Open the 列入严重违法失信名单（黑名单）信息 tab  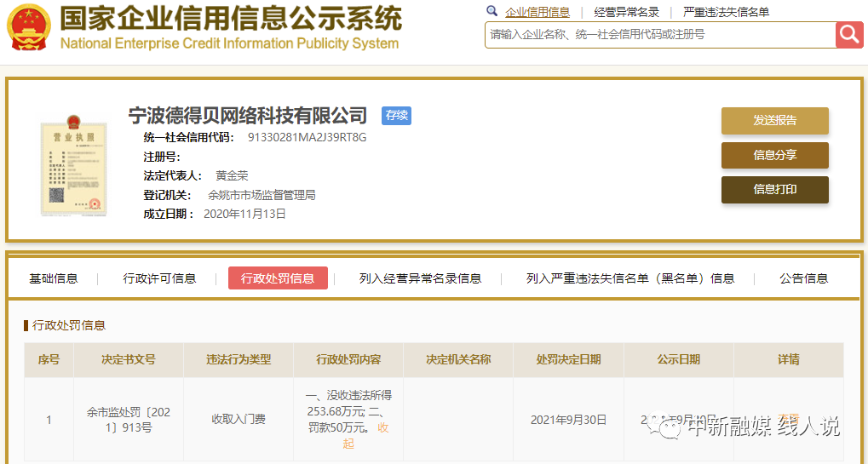click(x=630, y=278)
